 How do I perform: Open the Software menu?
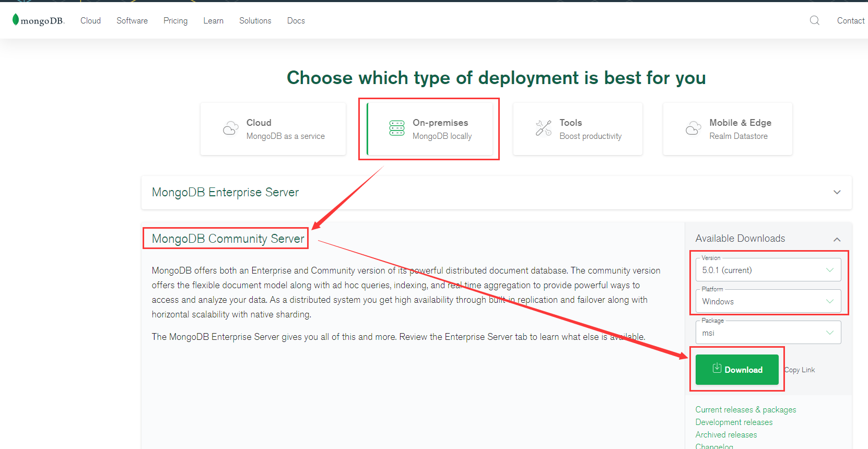tap(132, 20)
